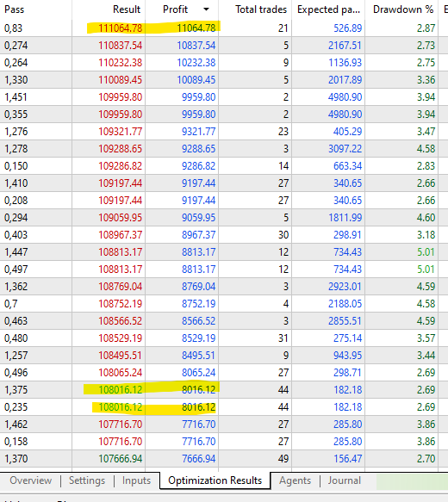Select result 110837.54 in pass 0,274
448x502 pixels.
pyautogui.click(x=120, y=46)
